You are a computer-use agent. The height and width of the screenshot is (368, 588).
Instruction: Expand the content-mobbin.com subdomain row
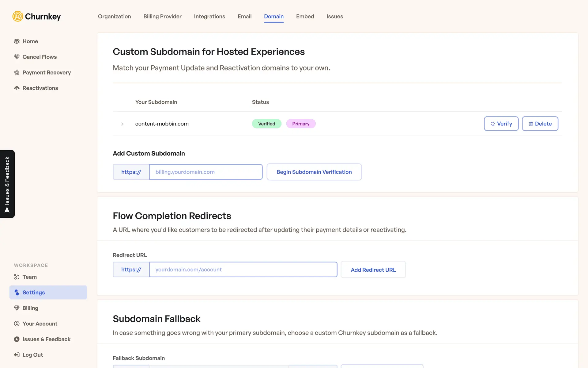pyautogui.click(x=123, y=124)
